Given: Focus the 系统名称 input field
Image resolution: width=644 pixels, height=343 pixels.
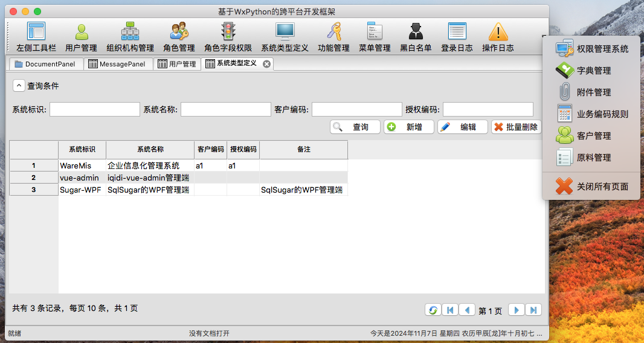Looking at the screenshot, I should (x=226, y=110).
